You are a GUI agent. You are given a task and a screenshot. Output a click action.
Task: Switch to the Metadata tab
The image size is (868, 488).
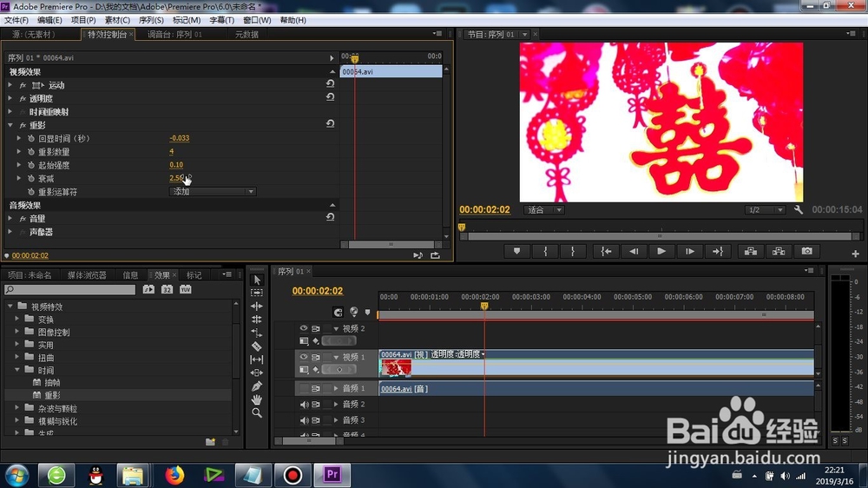[x=247, y=35]
